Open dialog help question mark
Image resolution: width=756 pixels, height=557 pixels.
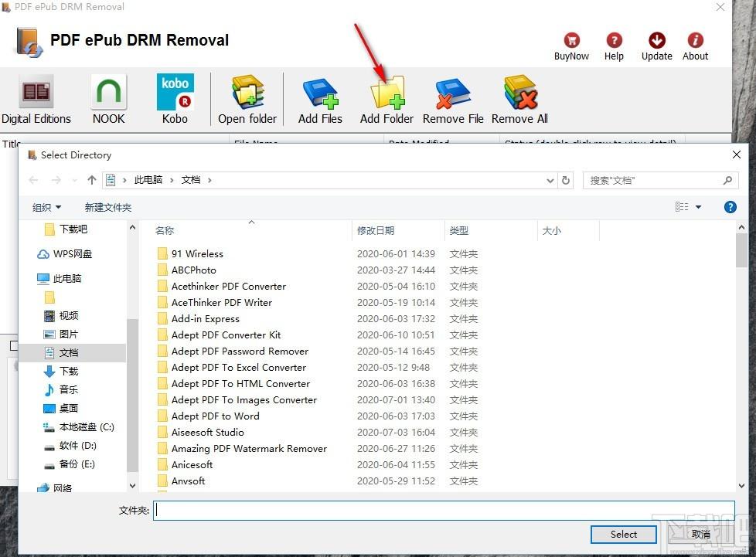pyautogui.click(x=730, y=207)
